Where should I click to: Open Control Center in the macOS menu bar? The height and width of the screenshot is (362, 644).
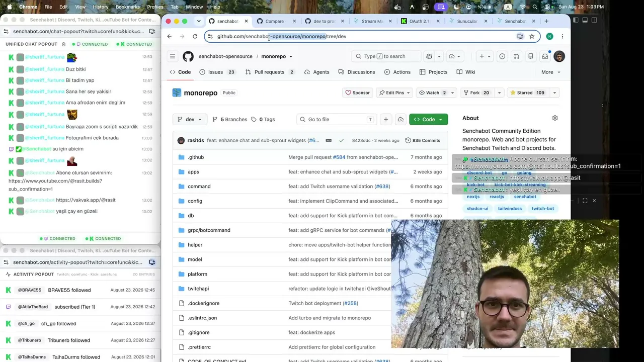coord(547,7)
